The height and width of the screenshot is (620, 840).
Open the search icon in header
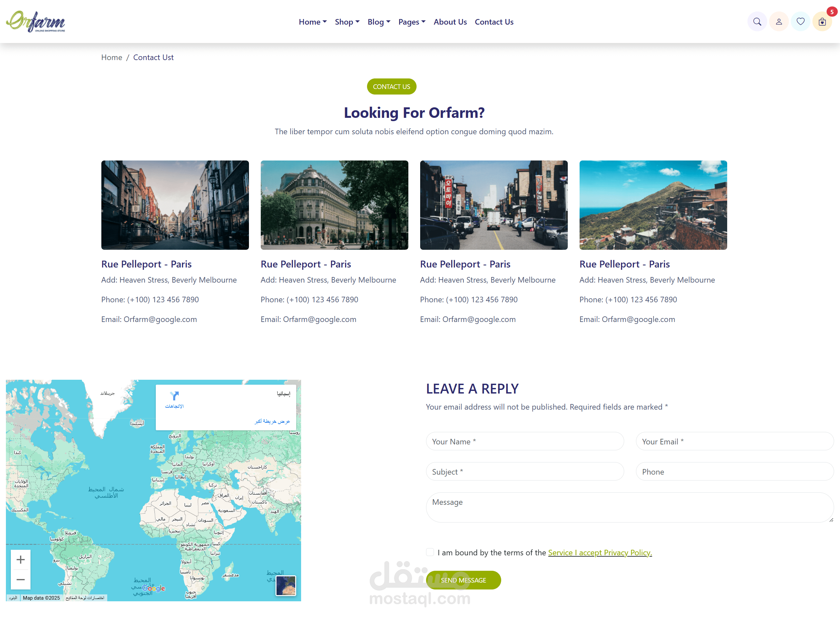757,22
